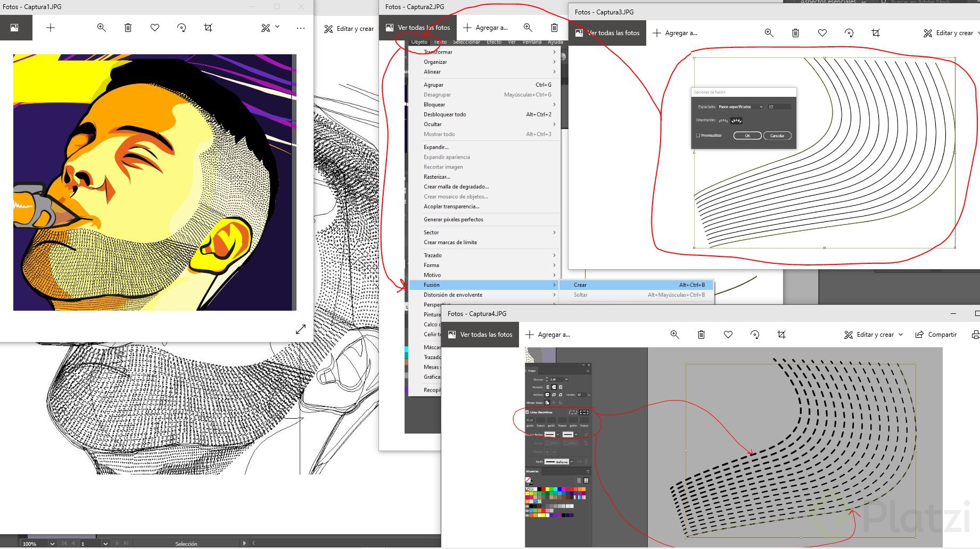Viewport: 980px width, 549px height.
Task: Click Ver todas las fotos in Captura3
Action: click(607, 33)
